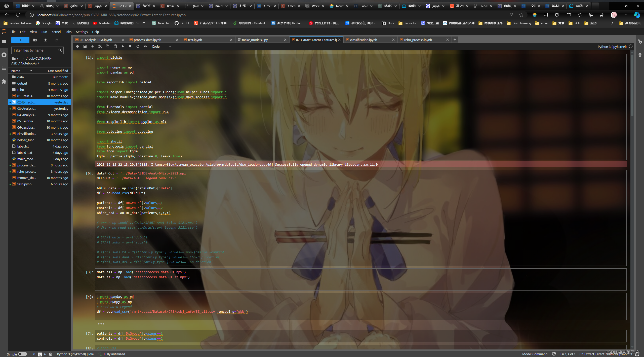Focus the Filter files by name field
Screen dimensions: 644x357
[x=37, y=50]
